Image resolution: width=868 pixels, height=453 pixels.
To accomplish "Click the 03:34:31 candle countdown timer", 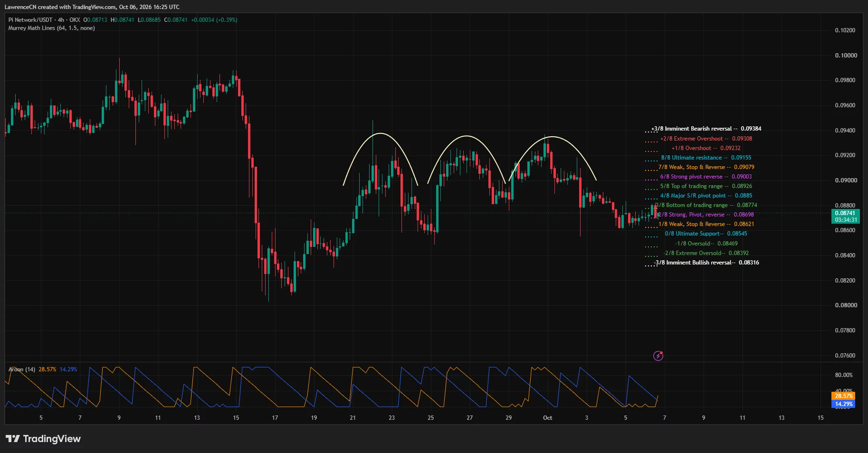I will (846, 220).
